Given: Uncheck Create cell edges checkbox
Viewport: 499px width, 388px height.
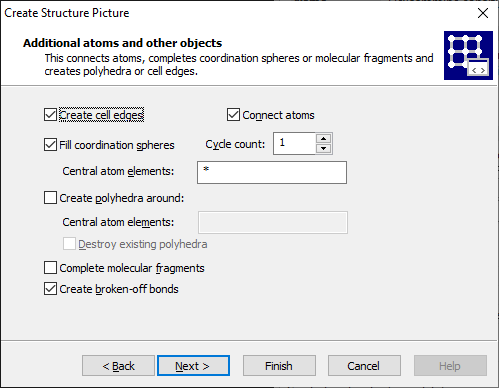Looking at the screenshot, I should [50, 115].
